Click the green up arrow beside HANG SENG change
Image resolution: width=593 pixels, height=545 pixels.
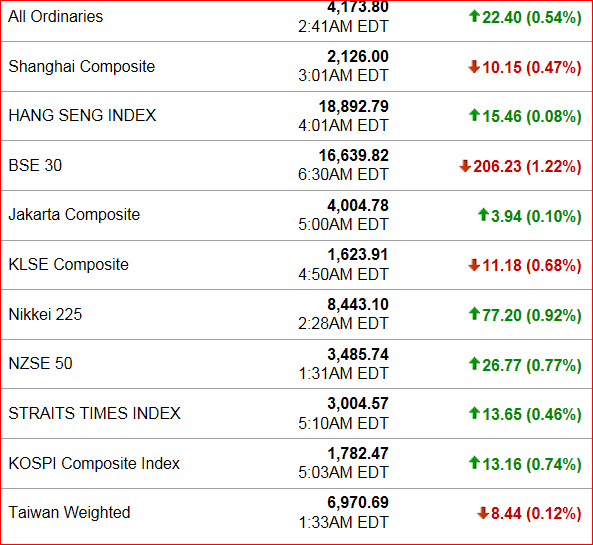click(x=474, y=115)
